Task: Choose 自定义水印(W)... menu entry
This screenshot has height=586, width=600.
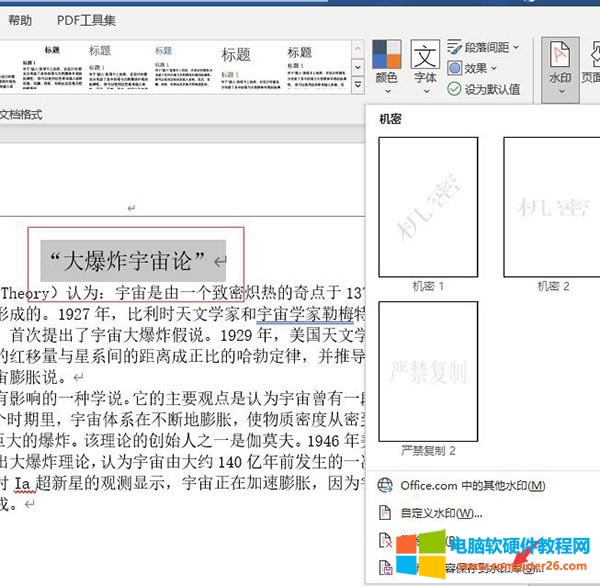Action: pyautogui.click(x=441, y=513)
